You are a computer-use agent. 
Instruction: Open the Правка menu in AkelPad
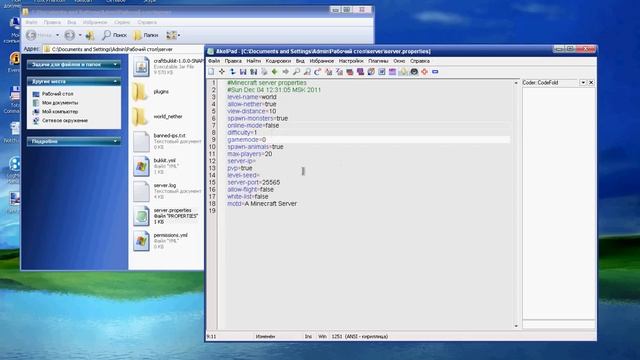pos(233,61)
